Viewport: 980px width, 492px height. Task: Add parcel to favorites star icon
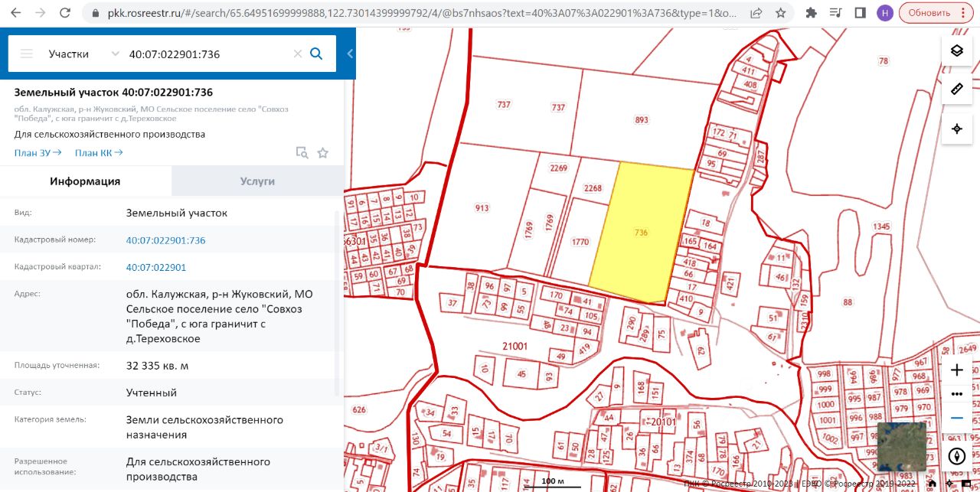tap(323, 152)
